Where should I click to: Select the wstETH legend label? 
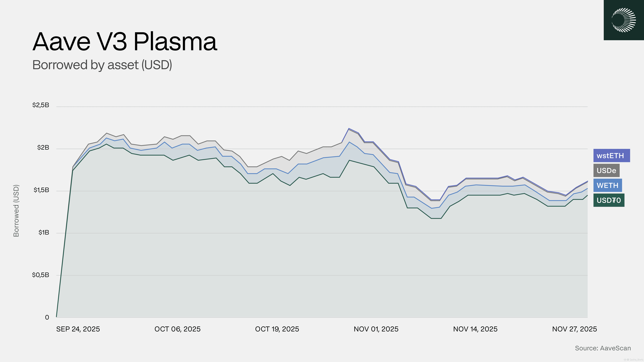[x=611, y=156]
